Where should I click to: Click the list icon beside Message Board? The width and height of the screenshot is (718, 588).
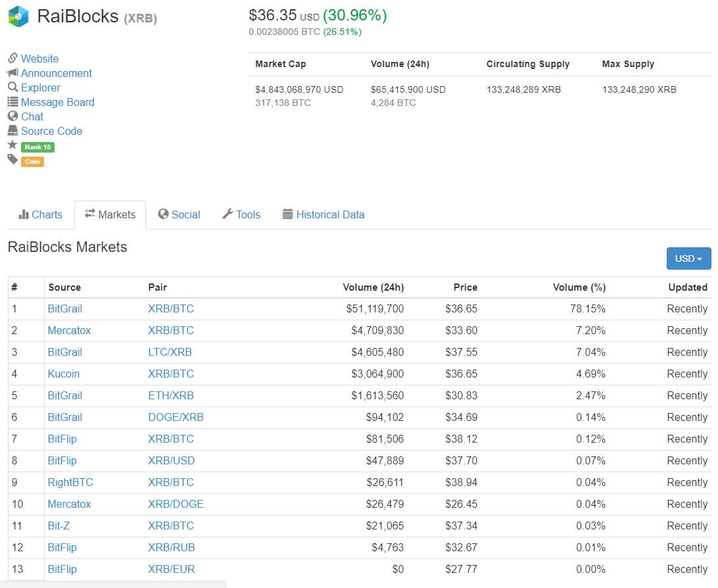pyautogui.click(x=13, y=102)
